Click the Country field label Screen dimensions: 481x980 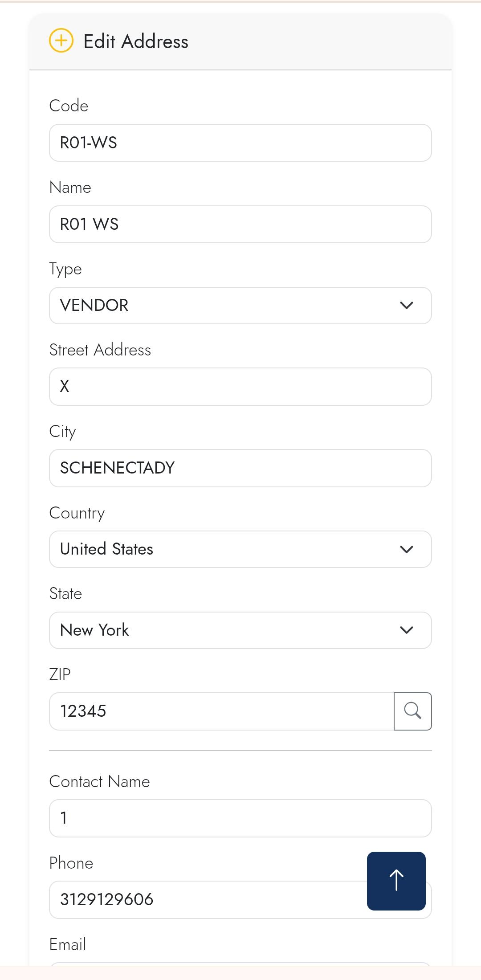click(x=77, y=513)
